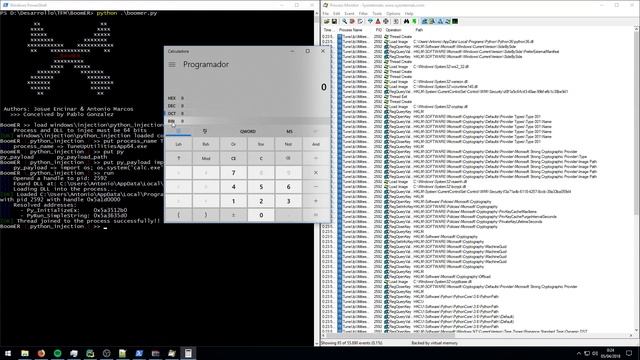The image size is (640, 360).
Task: Open the Filter menu in Process Monitor
Action: coord(363,13)
